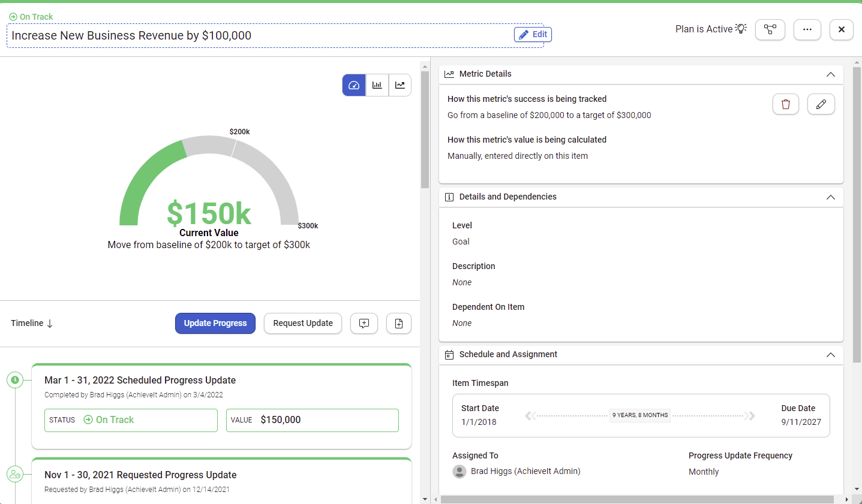Screen dimensions: 862x504
Task: Collapse the Schedule and Assignment section
Action: coord(831,355)
